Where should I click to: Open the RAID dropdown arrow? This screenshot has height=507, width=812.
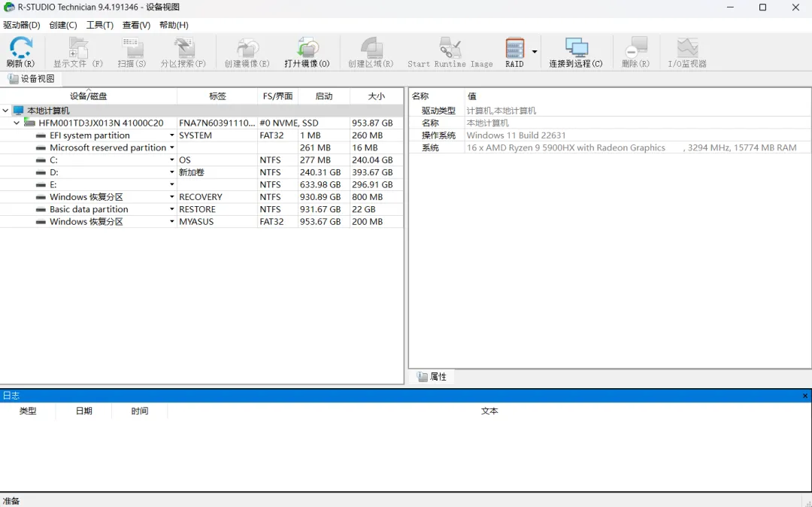point(535,51)
